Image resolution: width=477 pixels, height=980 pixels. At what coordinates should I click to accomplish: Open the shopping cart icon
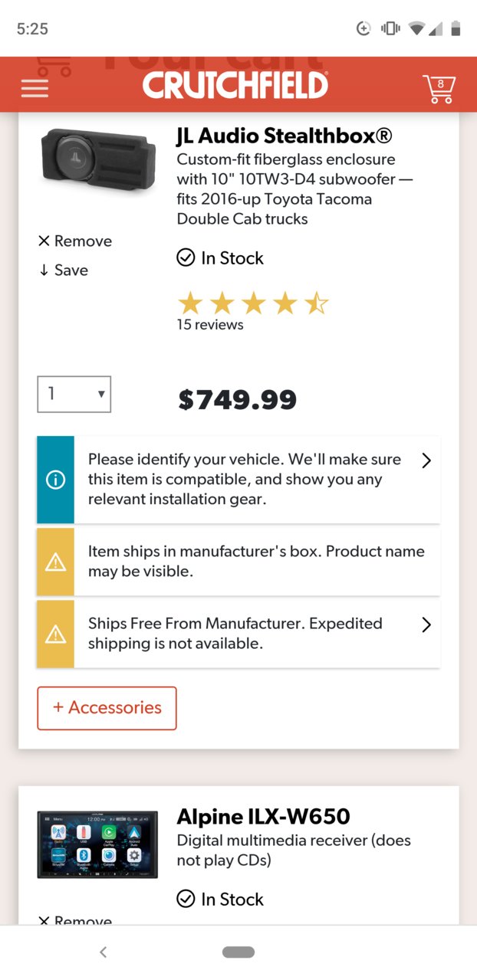click(x=439, y=88)
